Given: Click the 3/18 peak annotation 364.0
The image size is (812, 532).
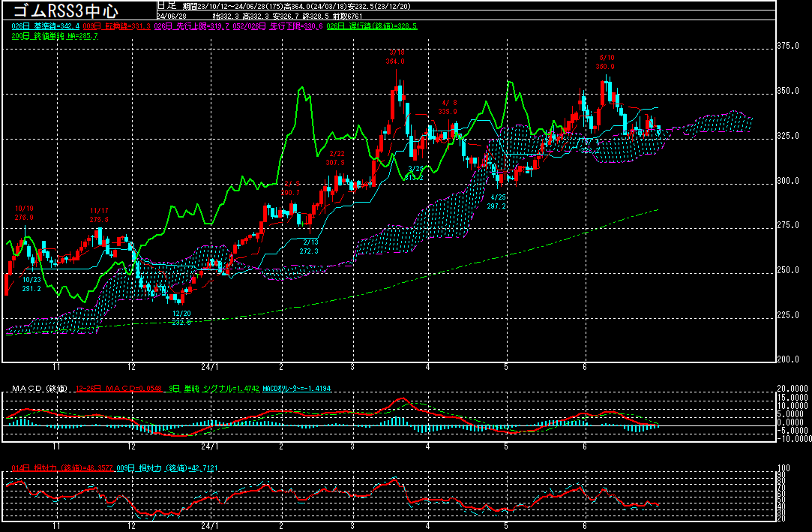Looking at the screenshot, I should click(x=396, y=57).
